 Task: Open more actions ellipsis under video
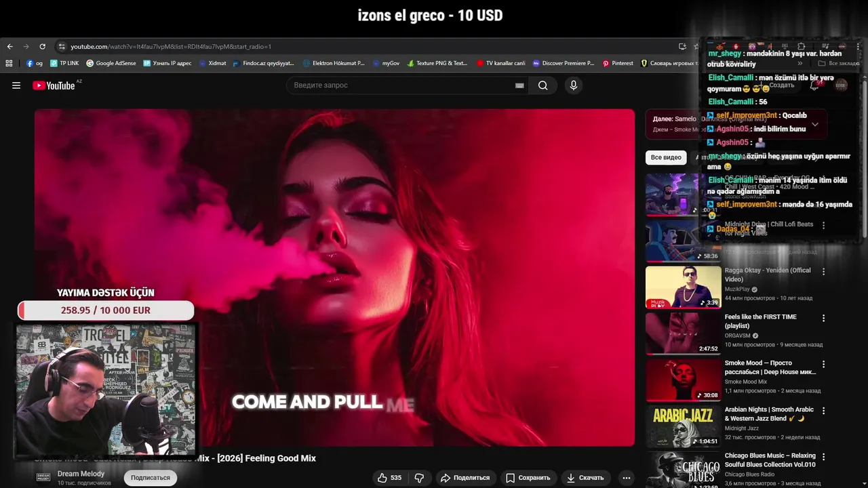(x=627, y=478)
